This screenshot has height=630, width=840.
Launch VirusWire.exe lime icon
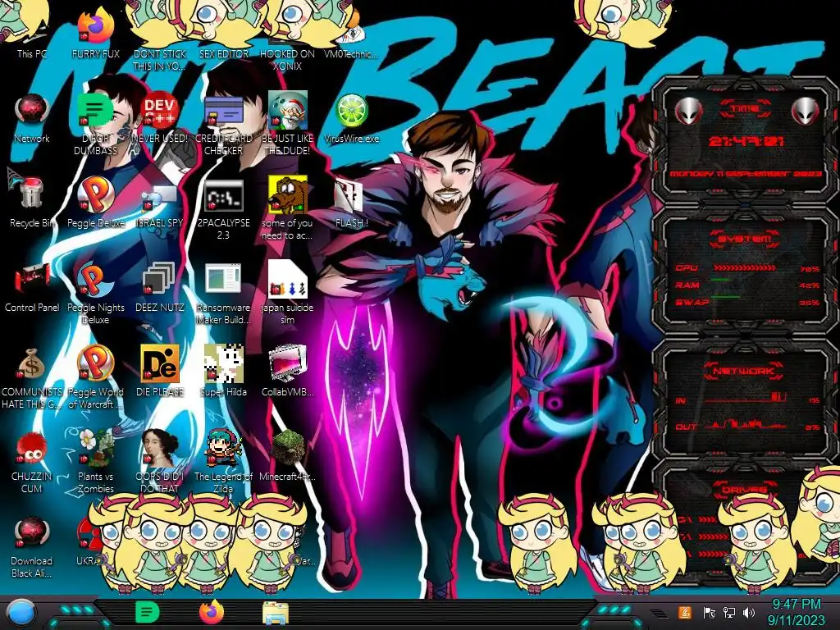coord(351,112)
